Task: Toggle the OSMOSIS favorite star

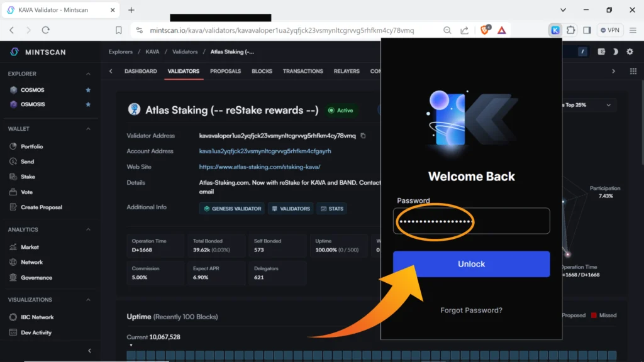Action: (x=88, y=104)
